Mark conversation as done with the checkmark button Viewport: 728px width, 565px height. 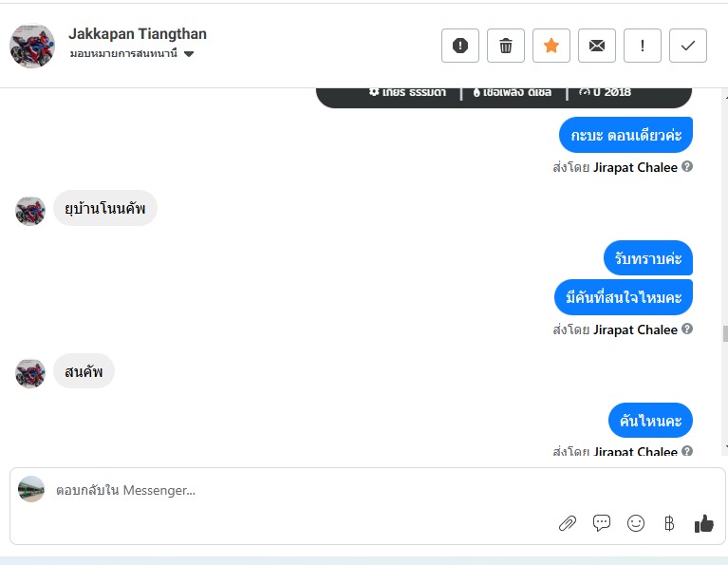(x=687, y=46)
